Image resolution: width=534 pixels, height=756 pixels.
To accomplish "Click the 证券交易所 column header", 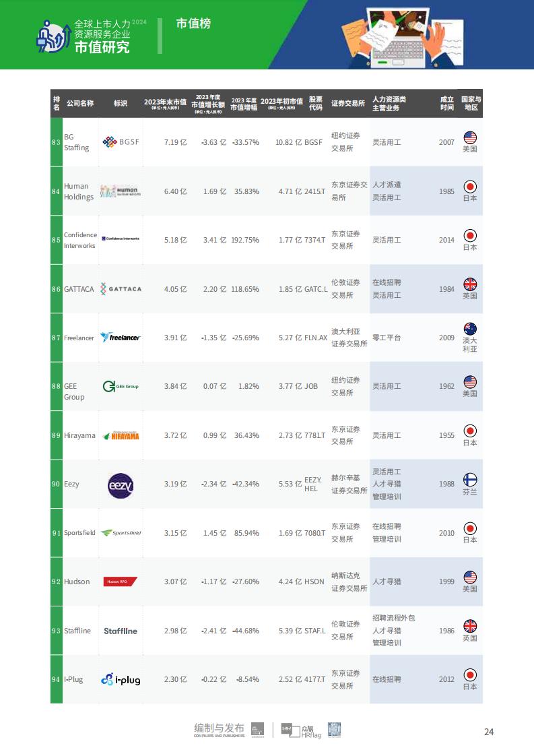I will (x=348, y=103).
